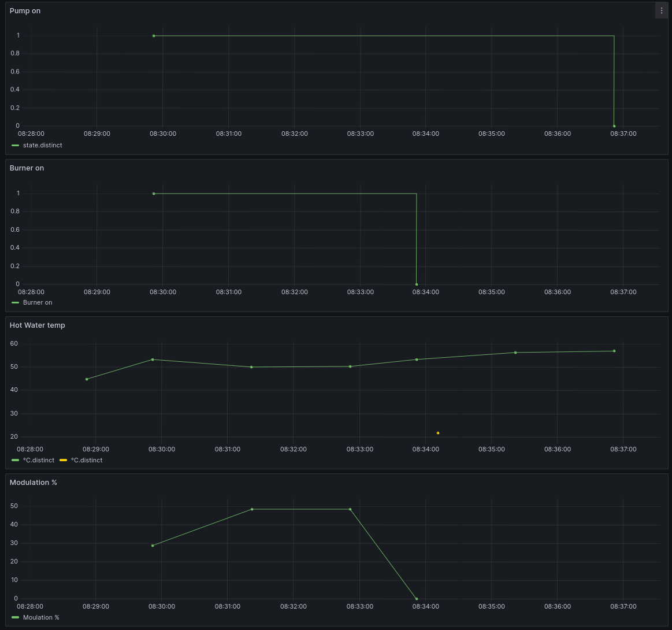Viewport: 672px width, 630px height.
Task: Open the Moulation % legend color picker
Action: tap(16, 618)
